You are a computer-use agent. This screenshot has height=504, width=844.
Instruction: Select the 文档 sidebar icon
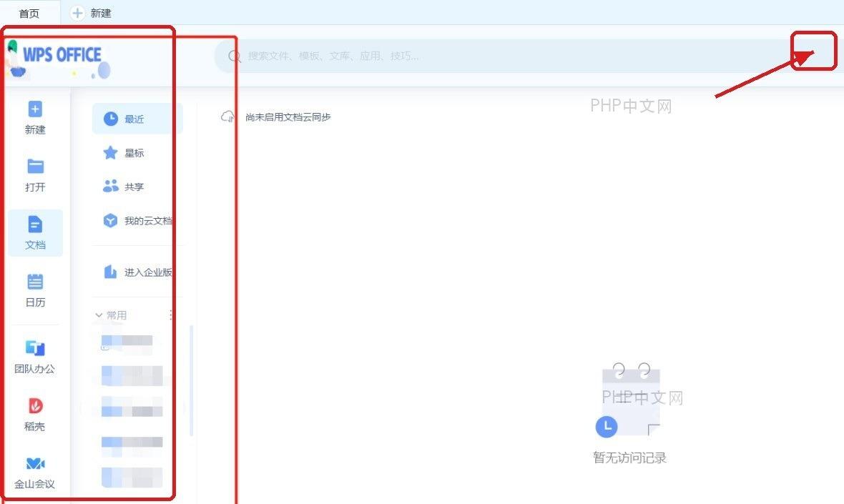(x=35, y=224)
